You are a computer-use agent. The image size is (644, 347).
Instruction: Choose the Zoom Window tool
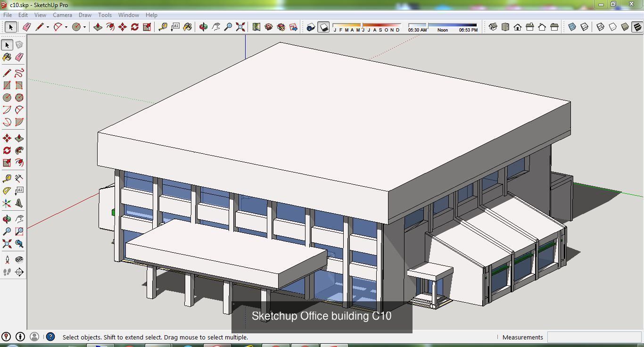click(19, 231)
